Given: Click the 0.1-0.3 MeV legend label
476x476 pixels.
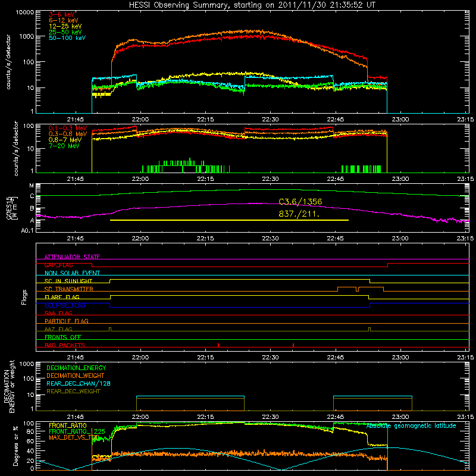Looking at the screenshot, I should (68, 128).
